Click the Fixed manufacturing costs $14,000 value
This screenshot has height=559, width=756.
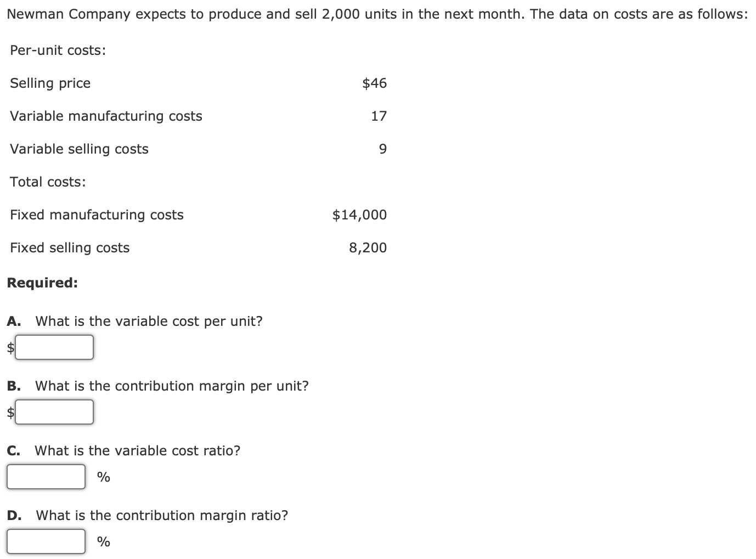(x=359, y=214)
